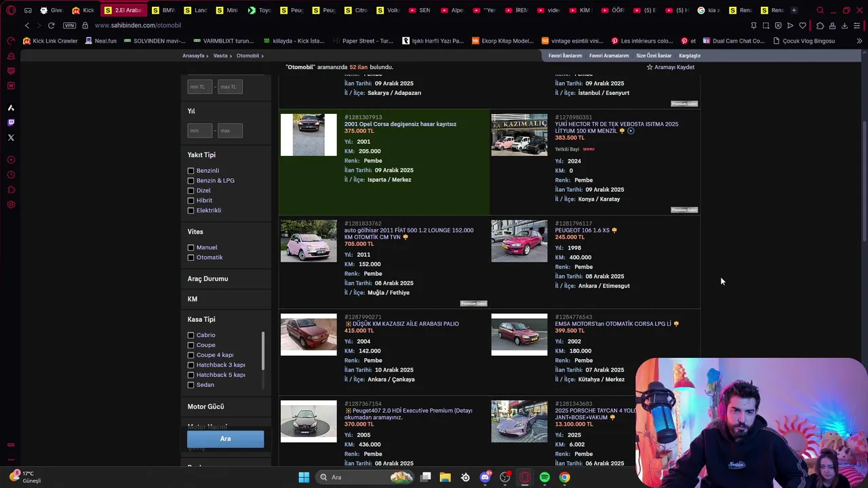
Task: Click the heart icon in browser toolbar
Action: click(802, 25)
